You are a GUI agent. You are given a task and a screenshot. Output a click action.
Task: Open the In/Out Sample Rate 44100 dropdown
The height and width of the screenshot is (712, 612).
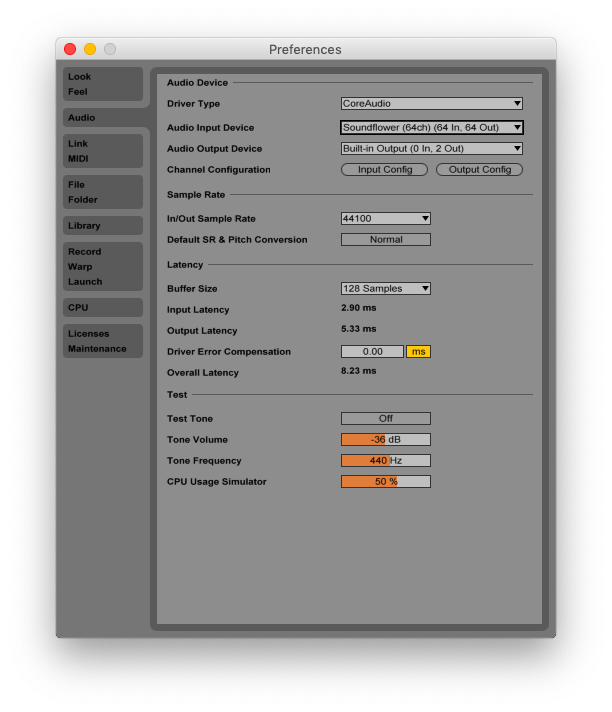[x=386, y=218]
